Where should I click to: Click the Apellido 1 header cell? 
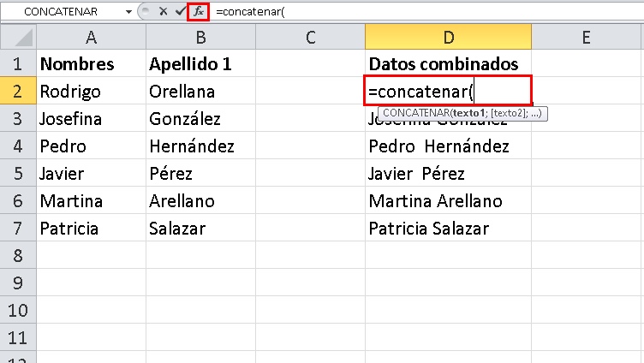(200, 64)
